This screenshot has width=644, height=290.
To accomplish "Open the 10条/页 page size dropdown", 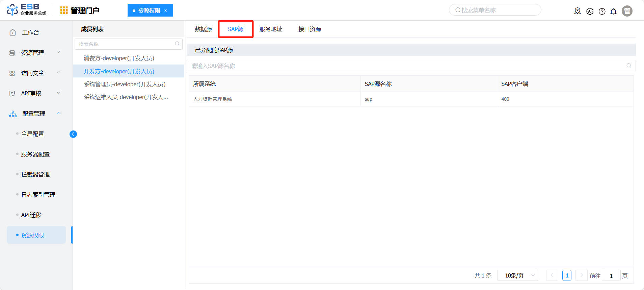I will pos(517,275).
